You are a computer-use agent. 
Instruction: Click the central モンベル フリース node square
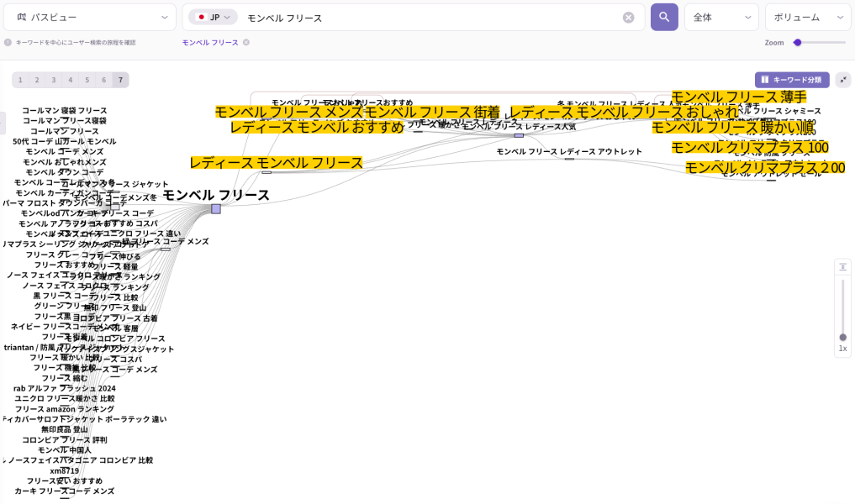(216, 208)
